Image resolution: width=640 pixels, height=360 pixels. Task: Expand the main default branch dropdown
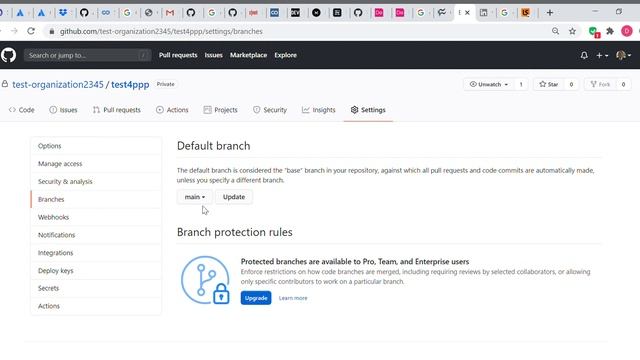(x=195, y=197)
